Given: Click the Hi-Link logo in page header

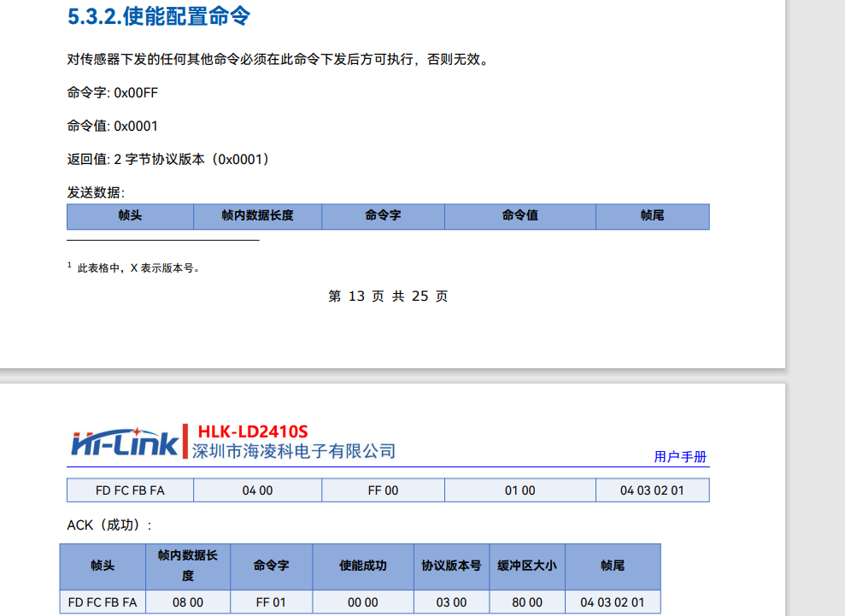Looking at the screenshot, I should tap(125, 443).
